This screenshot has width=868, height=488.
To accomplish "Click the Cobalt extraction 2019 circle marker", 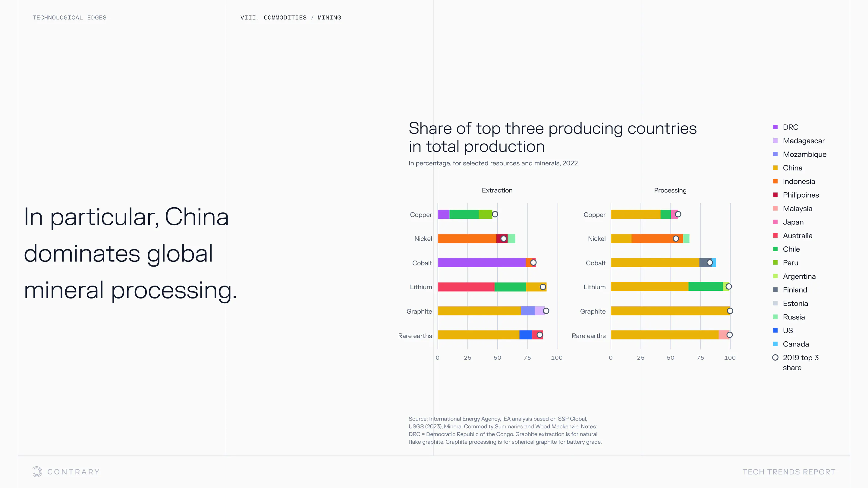I will coord(533,263).
